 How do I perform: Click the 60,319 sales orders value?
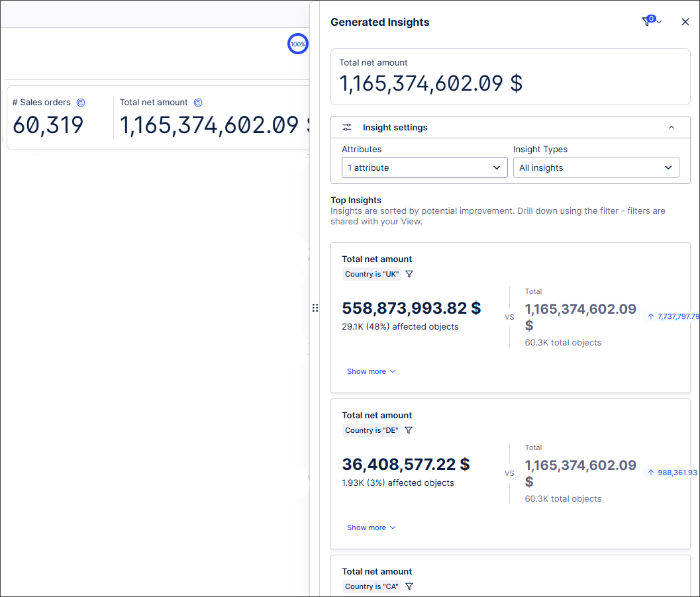48,125
